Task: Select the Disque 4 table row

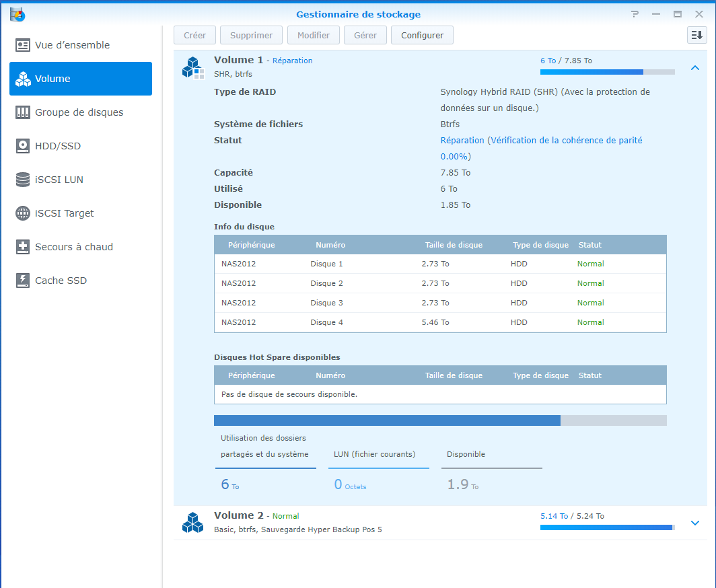Action: tap(440, 322)
